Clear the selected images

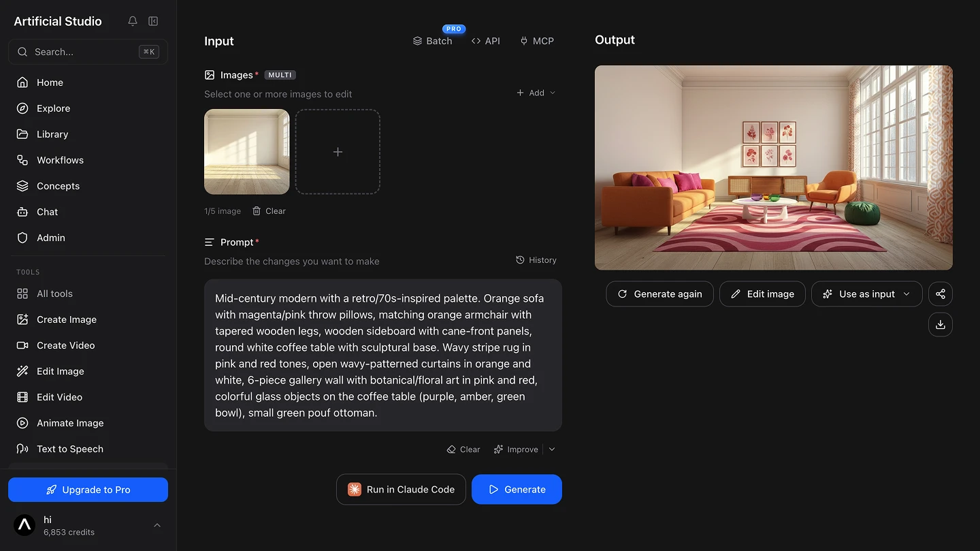pos(269,211)
